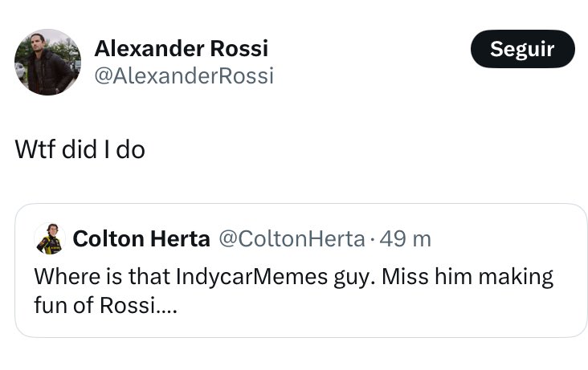Visit the @AlexanderRossi handle
The width and height of the screenshot is (588, 370).
coord(184,76)
